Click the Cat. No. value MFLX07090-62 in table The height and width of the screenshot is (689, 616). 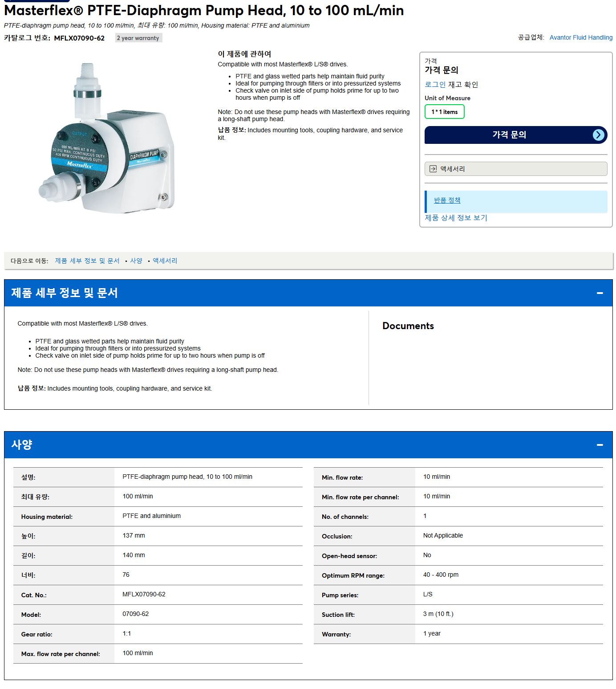point(144,595)
